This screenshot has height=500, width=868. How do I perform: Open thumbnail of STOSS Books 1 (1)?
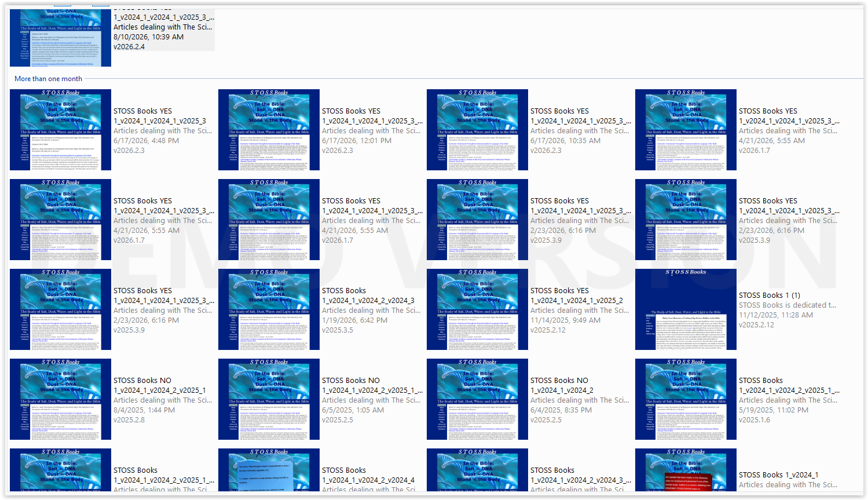686,309
